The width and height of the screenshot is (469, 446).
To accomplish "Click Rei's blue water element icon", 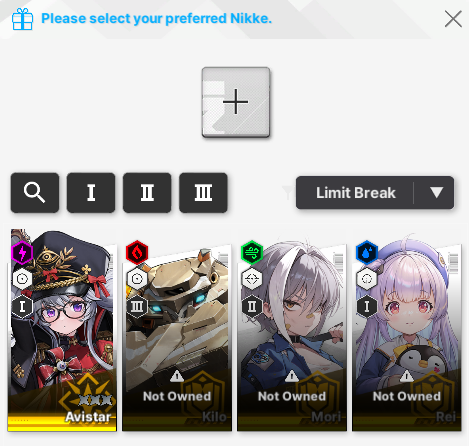I will pyautogui.click(x=367, y=253).
